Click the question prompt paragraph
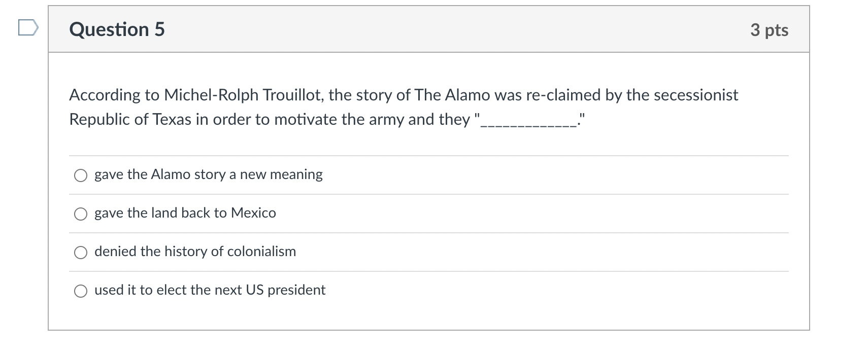868x354 pixels. (x=404, y=107)
